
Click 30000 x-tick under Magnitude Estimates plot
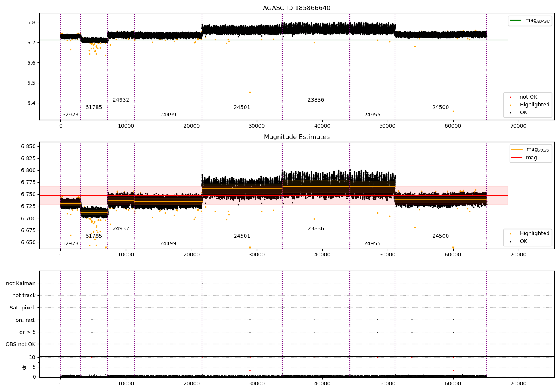pyautogui.click(x=257, y=255)
